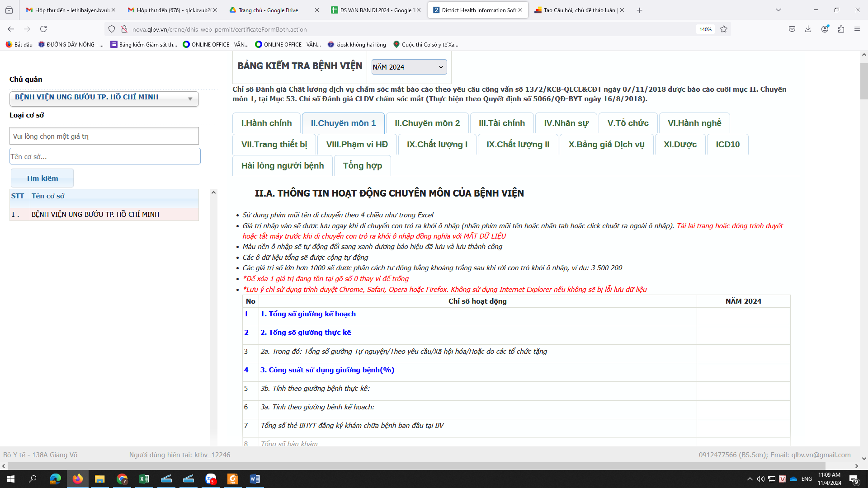Expand the Chủ quản hospital dropdown
Image resolution: width=868 pixels, height=488 pixels.
[x=104, y=98]
